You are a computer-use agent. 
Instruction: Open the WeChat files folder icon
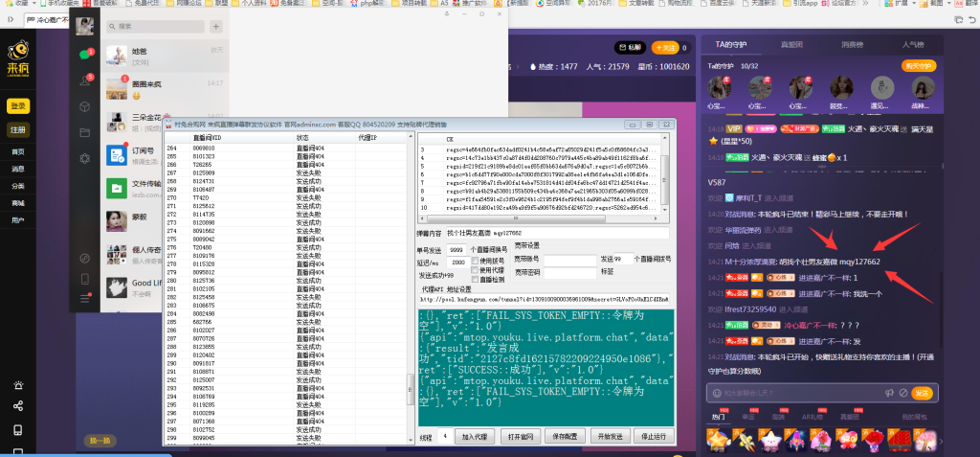(x=84, y=131)
